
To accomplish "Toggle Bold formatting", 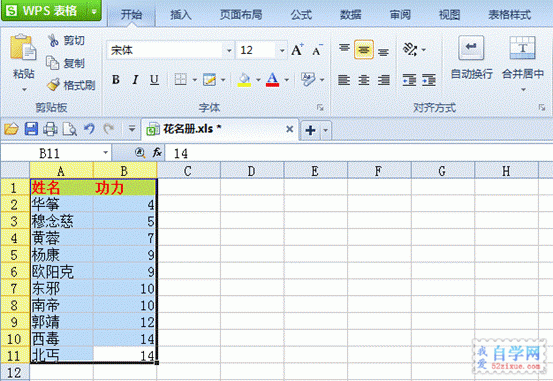I will [116, 80].
